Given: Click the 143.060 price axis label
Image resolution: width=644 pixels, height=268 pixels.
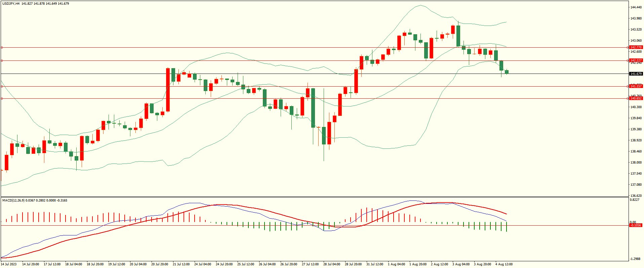Looking at the screenshot, I should 636,41.
